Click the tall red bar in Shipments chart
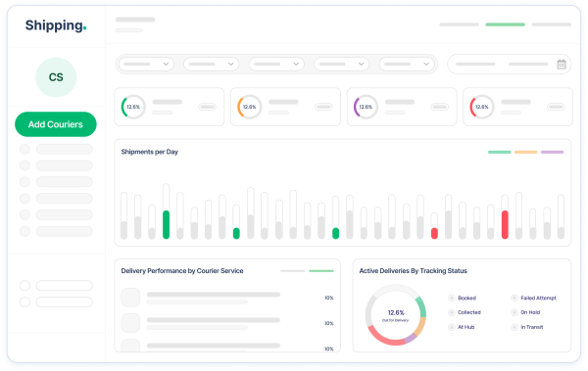 point(505,224)
